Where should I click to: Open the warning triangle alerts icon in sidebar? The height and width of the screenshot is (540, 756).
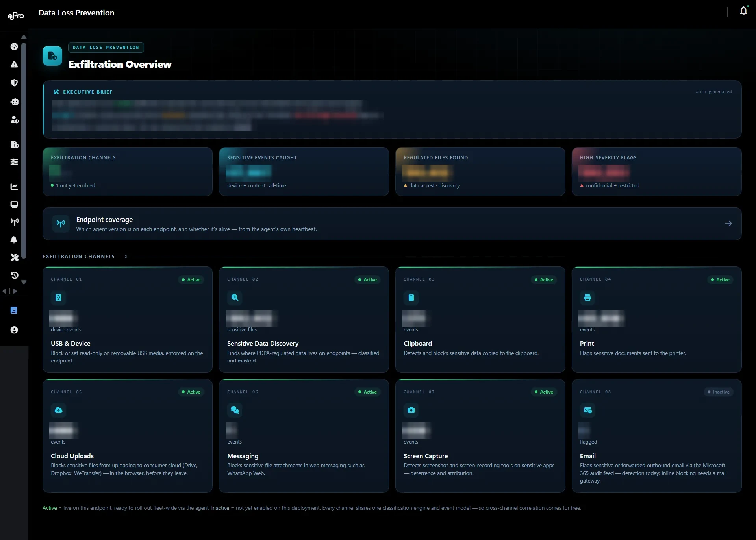[x=14, y=64]
